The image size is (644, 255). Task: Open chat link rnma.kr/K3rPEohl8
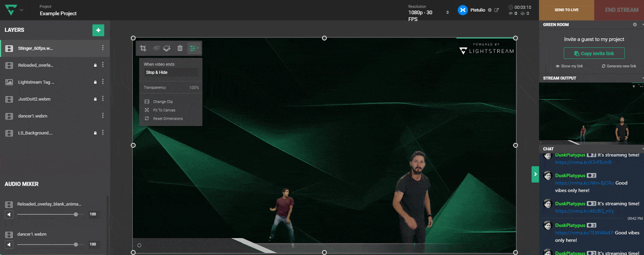[583, 162]
